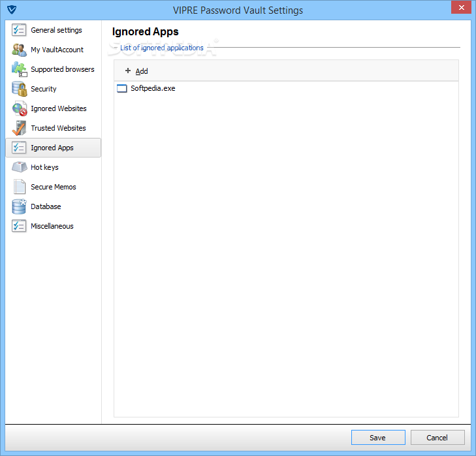Click the Trusted Websites checkmark icon
The height and width of the screenshot is (456, 476).
coord(19,128)
